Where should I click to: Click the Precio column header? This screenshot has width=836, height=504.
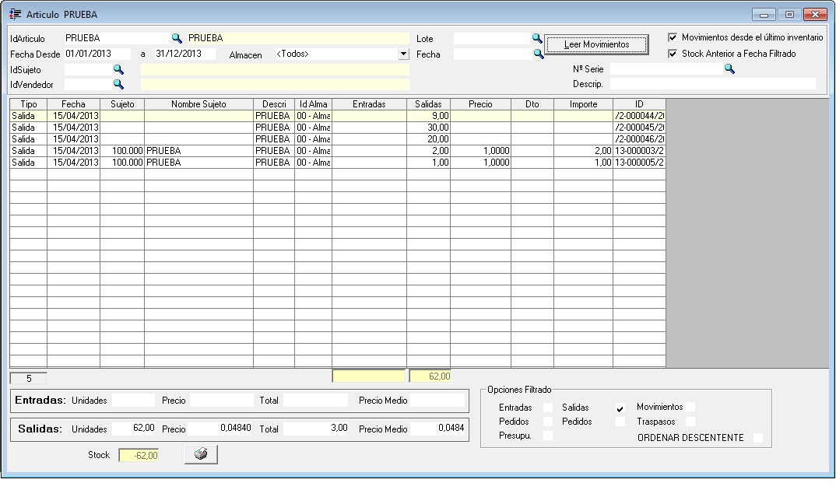click(x=480, y=104)
